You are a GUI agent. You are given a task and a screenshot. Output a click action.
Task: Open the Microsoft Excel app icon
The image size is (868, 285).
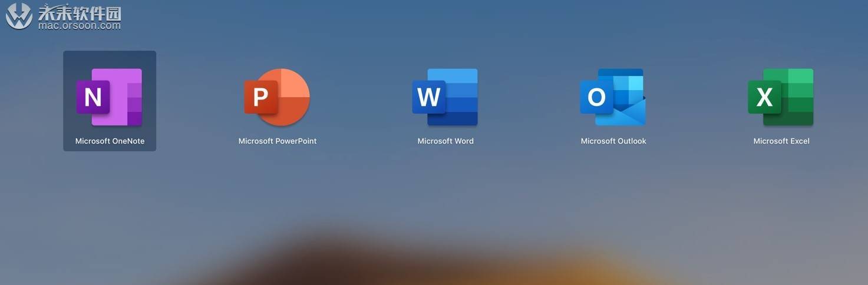781,97
